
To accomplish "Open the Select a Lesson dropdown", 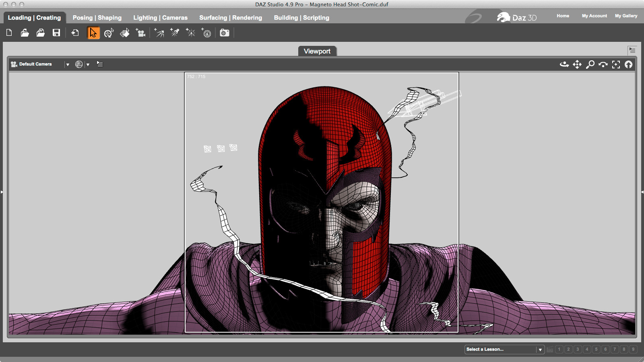I will click(504, 350).
